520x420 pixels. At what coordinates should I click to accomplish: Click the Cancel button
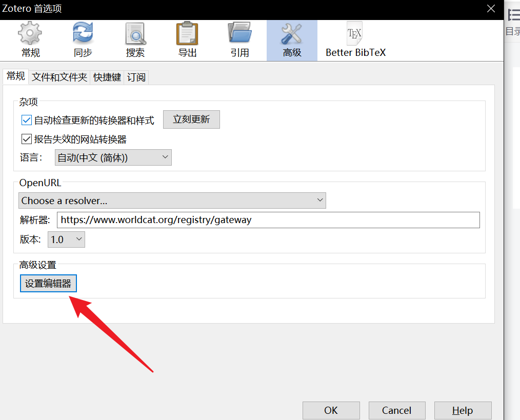click(397, 410)
